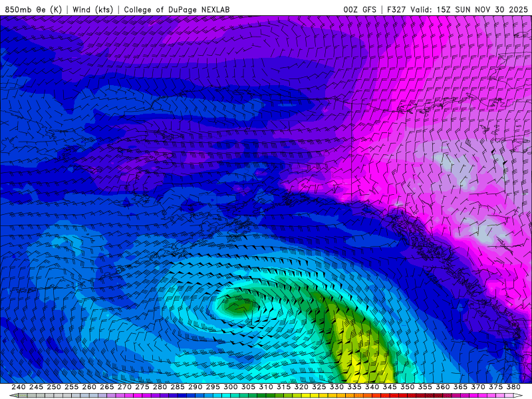Click the 285 color scale label

178,387
